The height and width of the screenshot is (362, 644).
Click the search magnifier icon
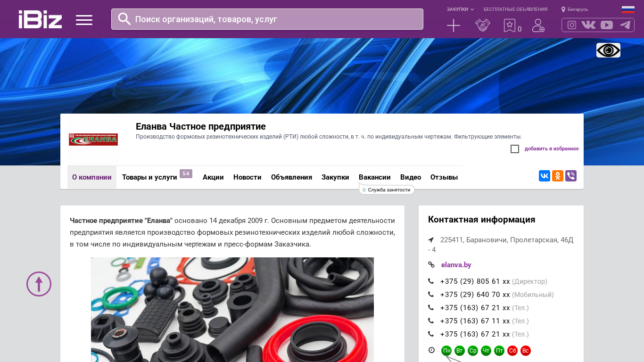124,19
